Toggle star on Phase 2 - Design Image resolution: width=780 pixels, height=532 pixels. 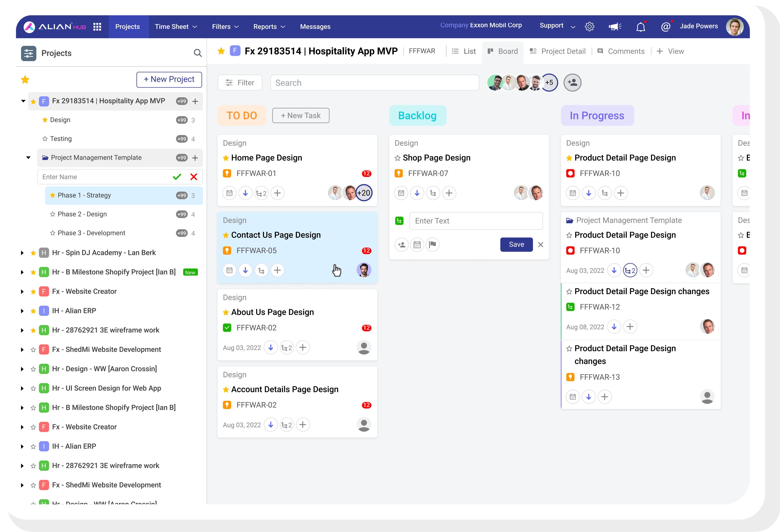(53, 214)
